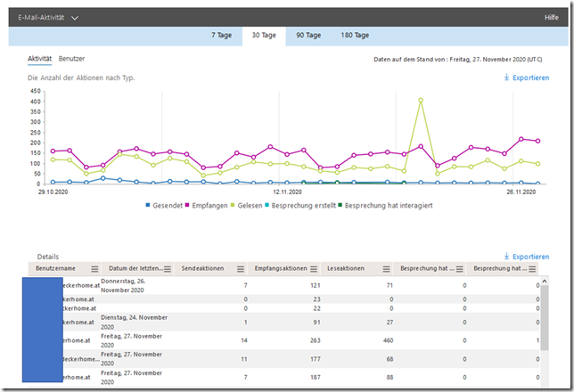Click the Sendeaktionen value 14
Image resolution: width=574 pixels, height=392 pixels.
[x=244, y=340]
